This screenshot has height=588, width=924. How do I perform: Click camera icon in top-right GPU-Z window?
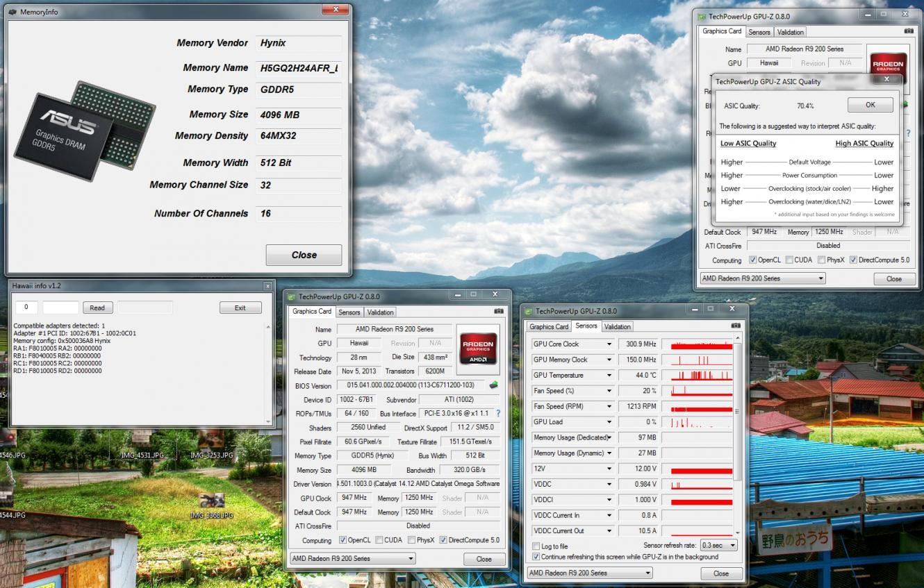909,31
